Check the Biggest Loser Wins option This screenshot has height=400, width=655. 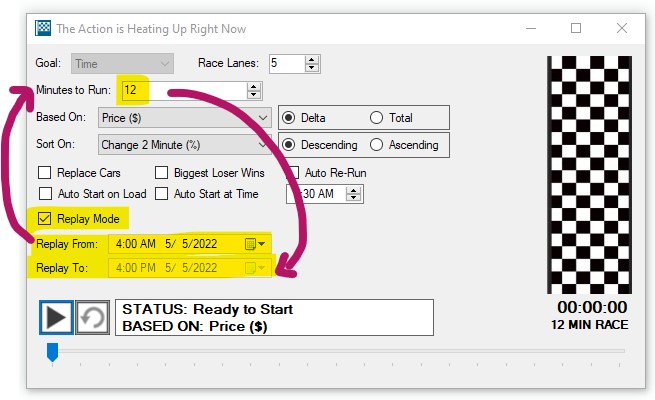pos(162,172)
